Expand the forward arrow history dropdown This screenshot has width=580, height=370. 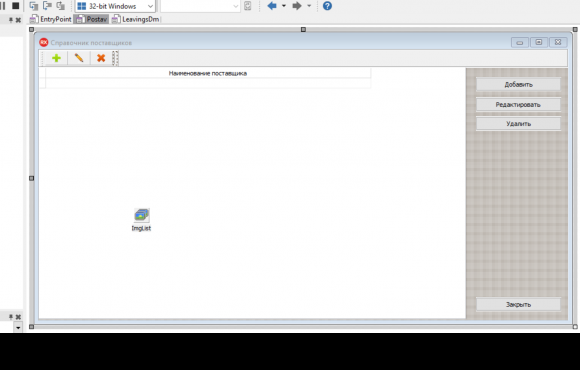309,6
